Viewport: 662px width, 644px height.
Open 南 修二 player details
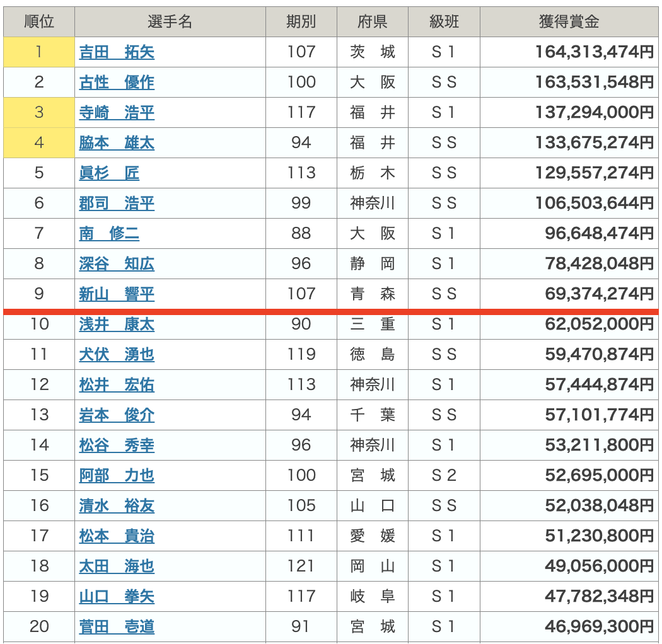tap(109, 234)
